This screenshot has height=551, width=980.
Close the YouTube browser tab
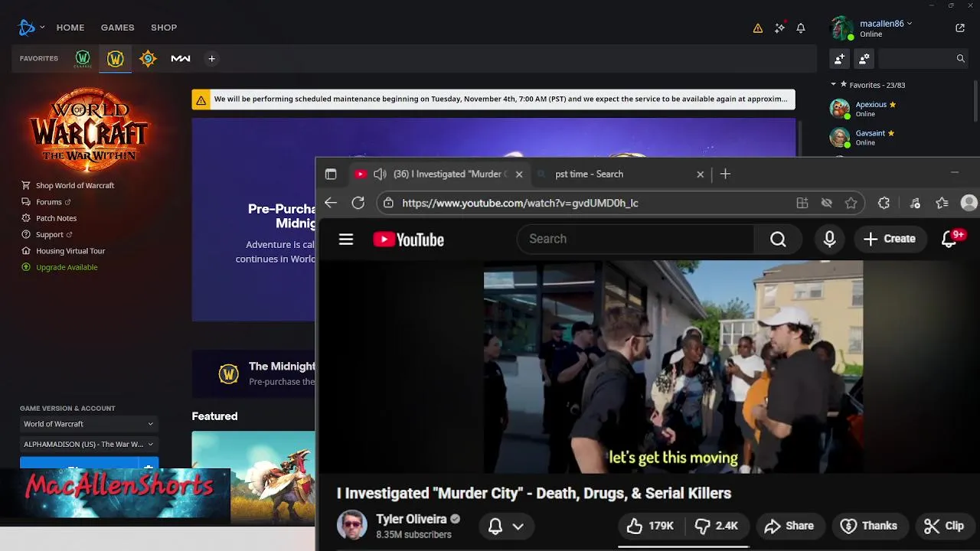(x=519, y=174)
